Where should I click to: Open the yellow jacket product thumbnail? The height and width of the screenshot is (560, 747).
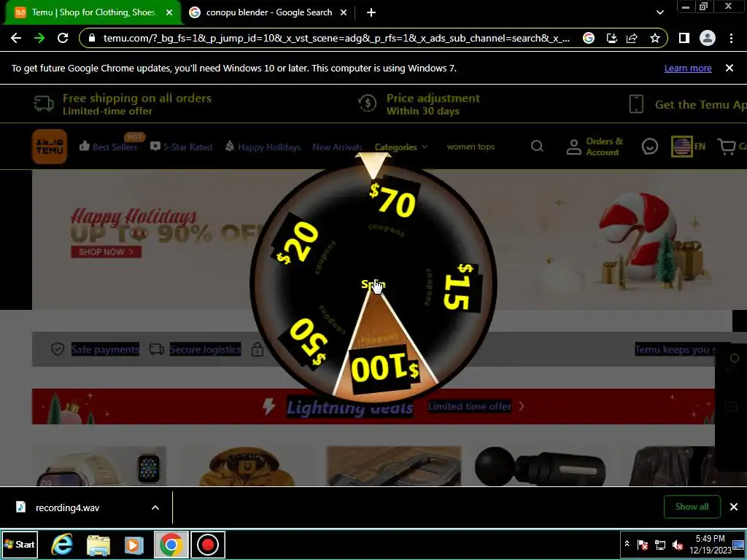[247, 466]
